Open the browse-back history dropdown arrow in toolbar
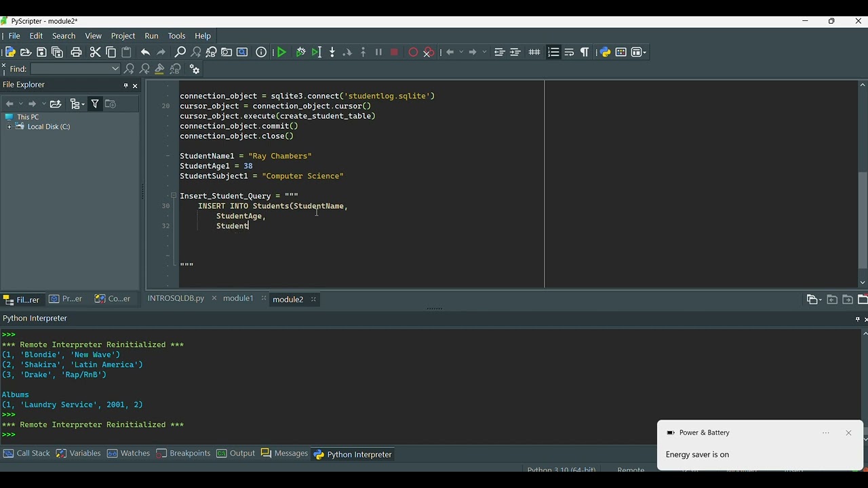Image resolution: width=868 pixels, height=488 pixels. point(461,52)
